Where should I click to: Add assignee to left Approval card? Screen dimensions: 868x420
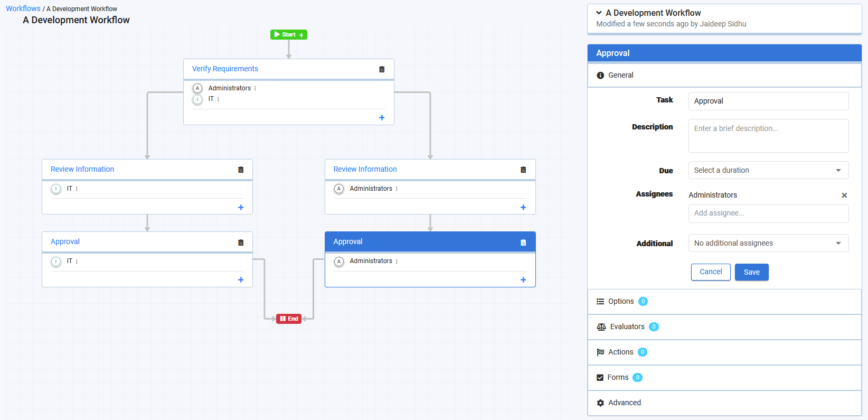pyautogui.click(x=241, y=280)
